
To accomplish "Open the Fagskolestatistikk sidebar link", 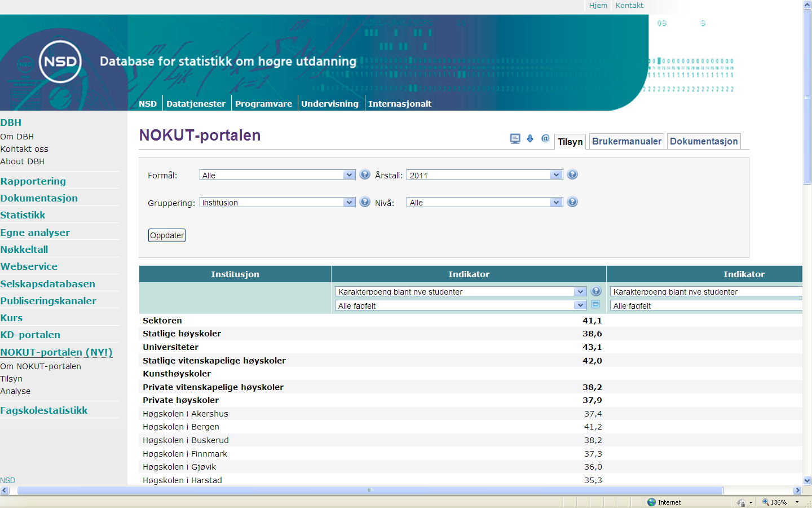I will point(43,410).
